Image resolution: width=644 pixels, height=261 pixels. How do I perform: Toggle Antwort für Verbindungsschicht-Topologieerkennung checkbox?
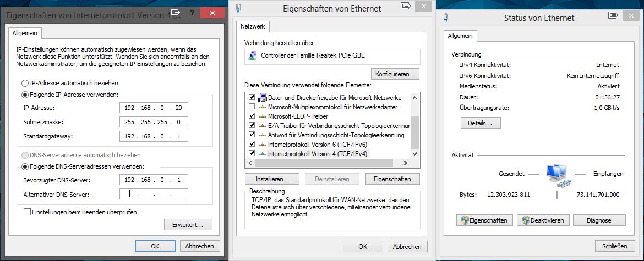(252, 135)
